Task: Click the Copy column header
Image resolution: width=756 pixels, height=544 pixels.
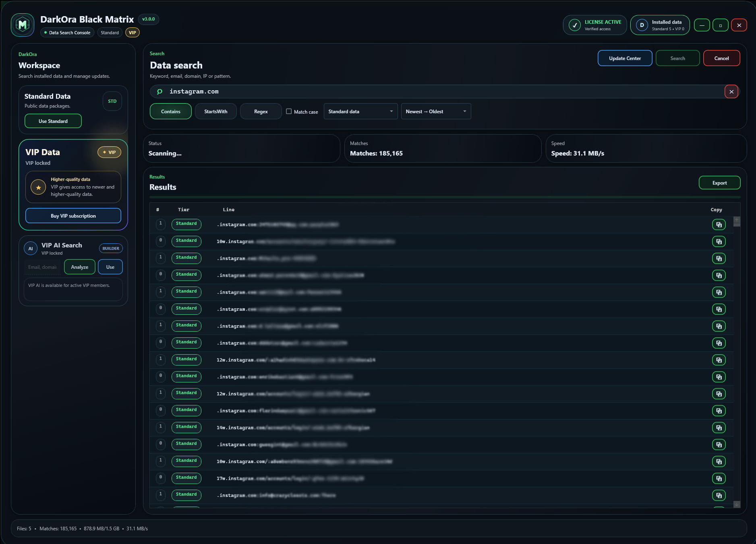Action: (716, 210)
